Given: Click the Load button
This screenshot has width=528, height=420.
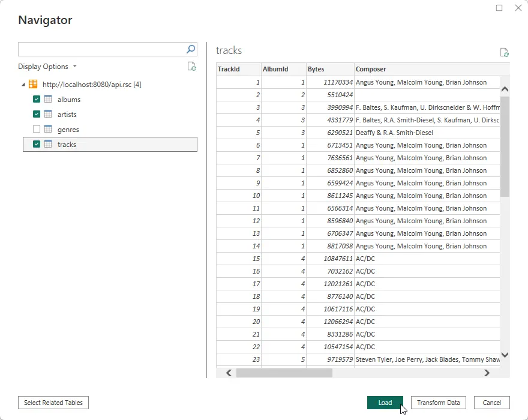Looking at the screenshot, I should point(385,403).
